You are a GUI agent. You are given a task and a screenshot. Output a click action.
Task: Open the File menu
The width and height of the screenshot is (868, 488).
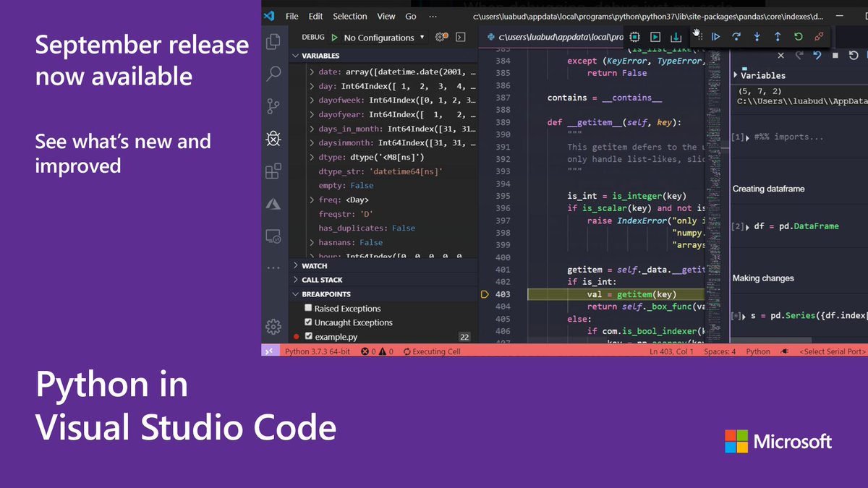(x=292, y=16)
